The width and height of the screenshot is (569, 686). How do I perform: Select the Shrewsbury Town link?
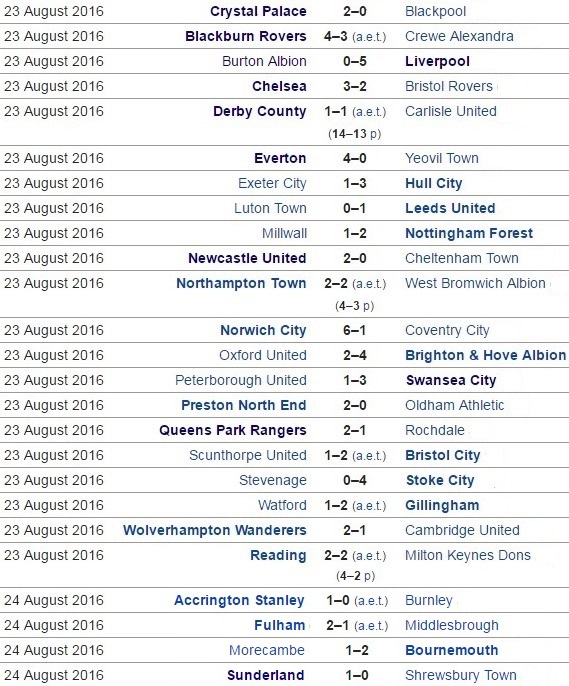click(461, 675)
